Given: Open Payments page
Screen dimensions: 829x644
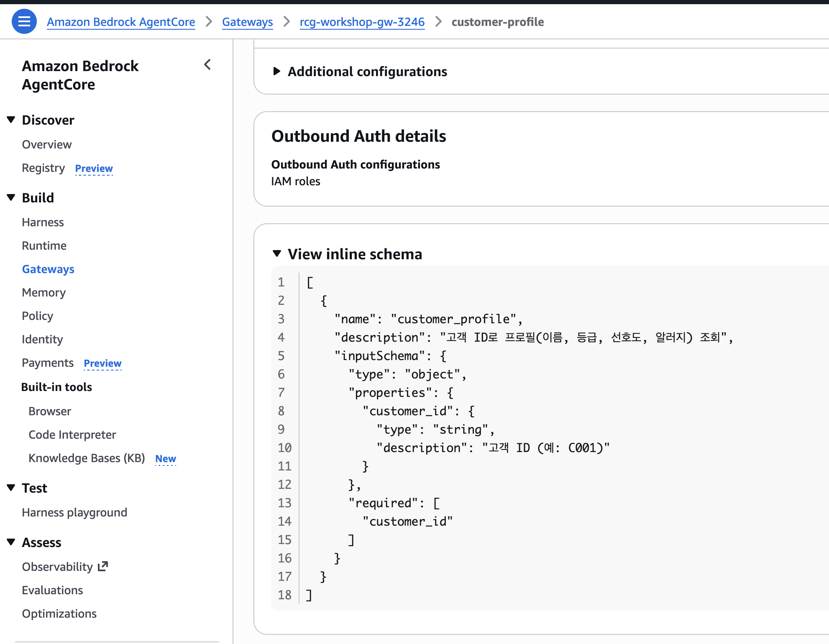Looking at the screenshot, I should click(48, 363).
